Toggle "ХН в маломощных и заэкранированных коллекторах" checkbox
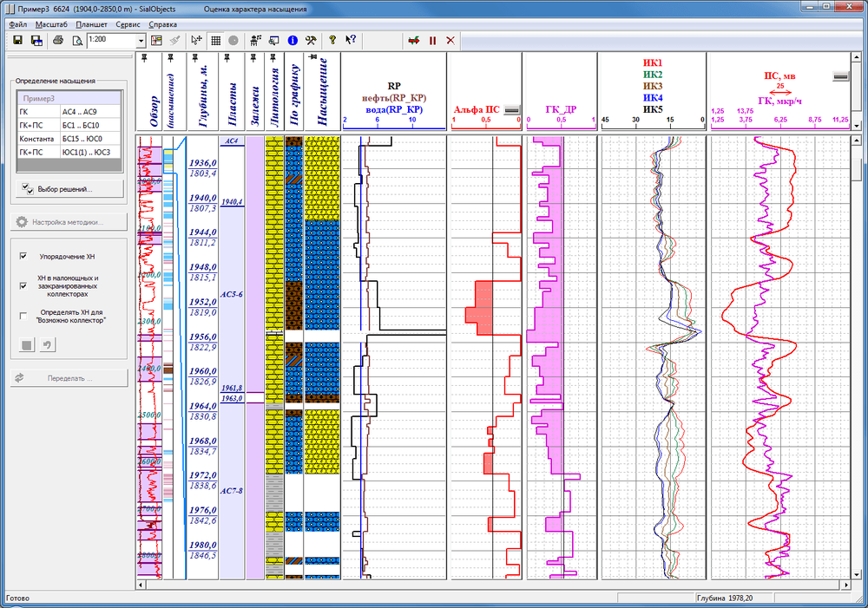868x608 pixels. tap(24, 284)
